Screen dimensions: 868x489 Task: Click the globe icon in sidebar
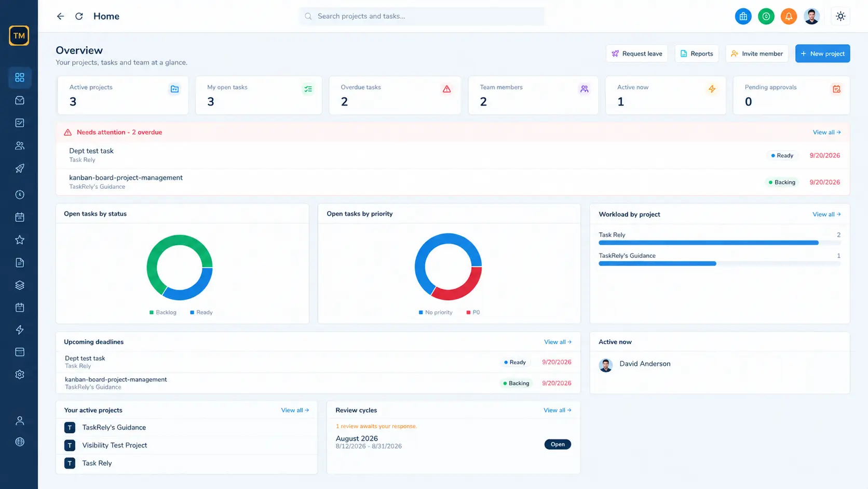click(x=20, y=442)
